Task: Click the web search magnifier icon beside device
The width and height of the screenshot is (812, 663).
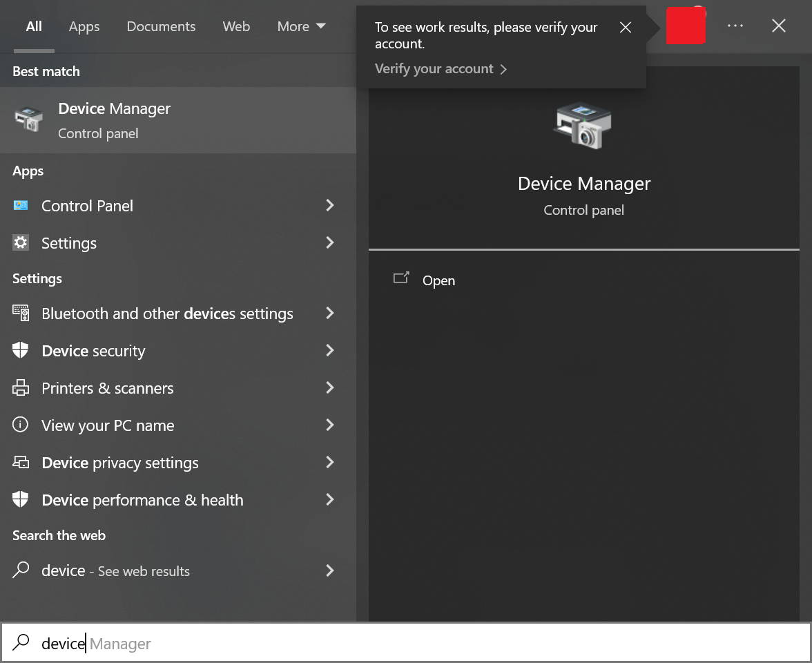Action: (21, 570)
